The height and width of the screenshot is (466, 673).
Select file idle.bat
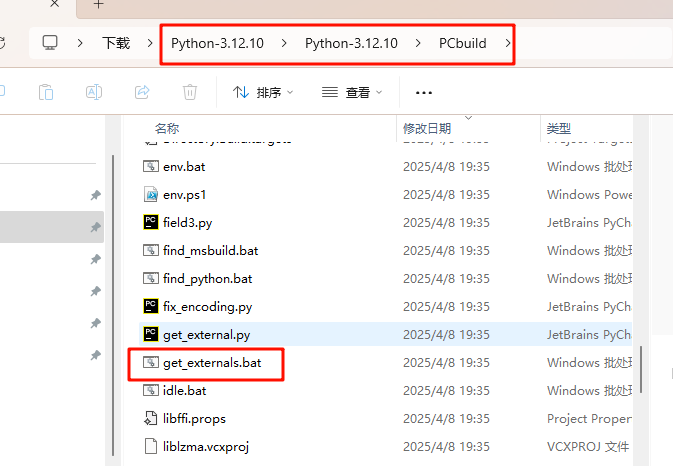(x=385, y=390)
